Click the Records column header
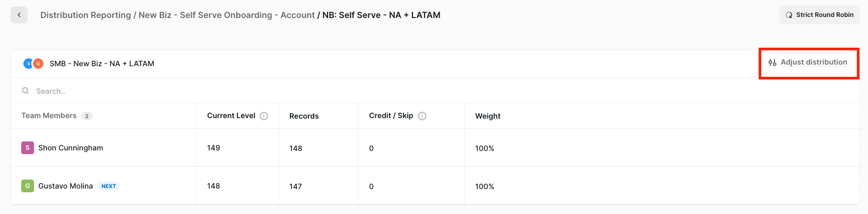This screenshot has width=868, height=214. coord(304,116)
